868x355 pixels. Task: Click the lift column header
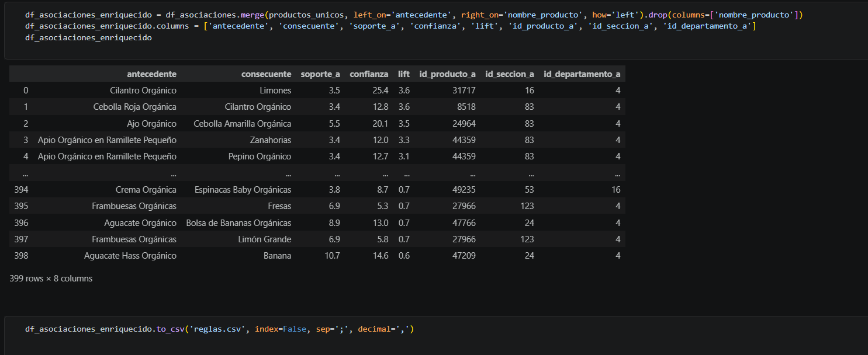tap(403, 74)
